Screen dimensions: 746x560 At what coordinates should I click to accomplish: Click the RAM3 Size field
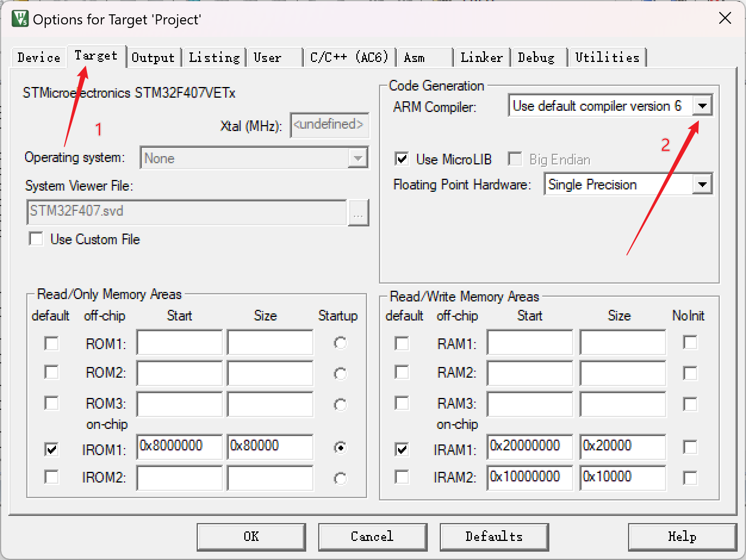[623, 405]
